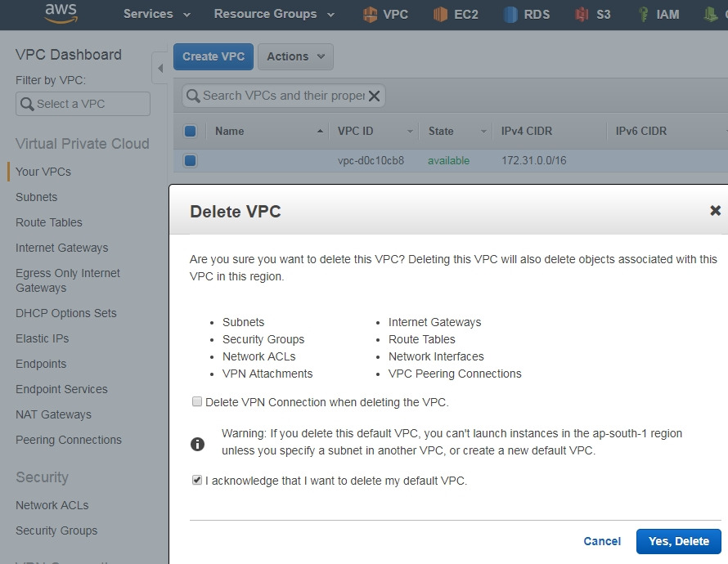Open Endpoints in the sidebar
The image size is (728, 564).
(41, 364)
